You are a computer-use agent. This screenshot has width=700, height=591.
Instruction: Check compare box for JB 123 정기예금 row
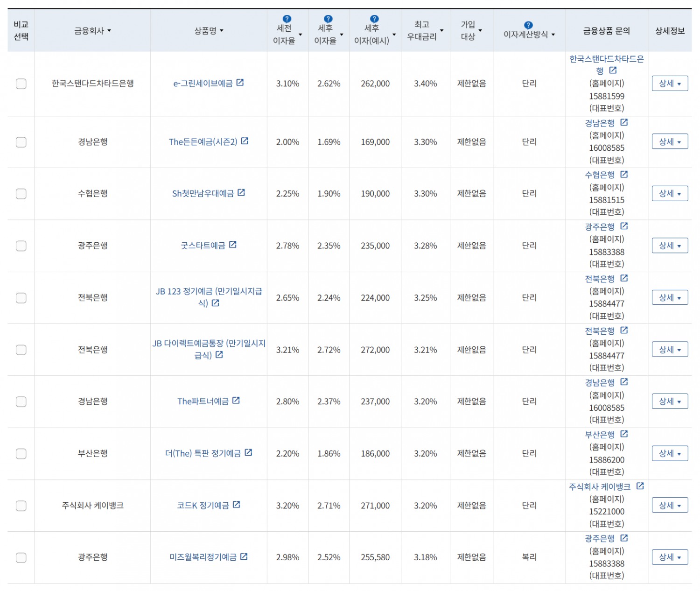click(21, 298)
